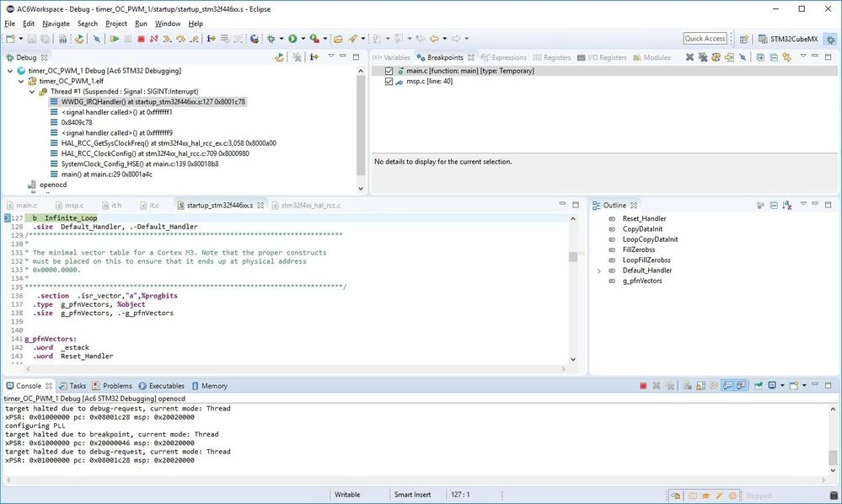Toggle Scroll Lock in the Console toolbar
The height and width of the screenshot is (504, 842).
click(x=700, y=385)
